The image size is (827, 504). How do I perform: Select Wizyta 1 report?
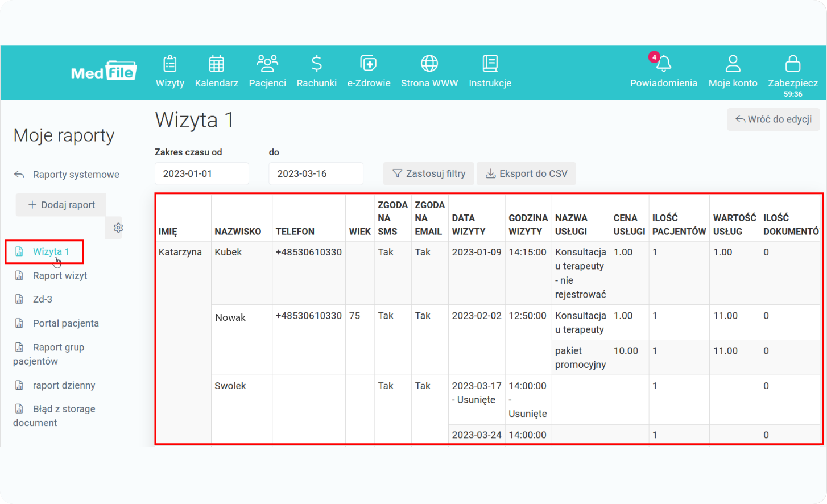click(x=51, y=251)
